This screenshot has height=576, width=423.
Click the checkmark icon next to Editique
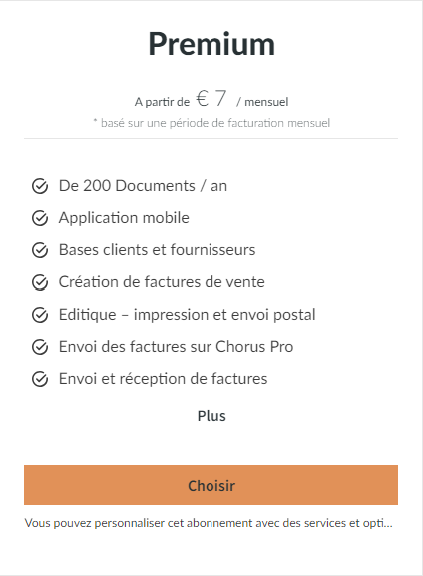coord(40,315)
